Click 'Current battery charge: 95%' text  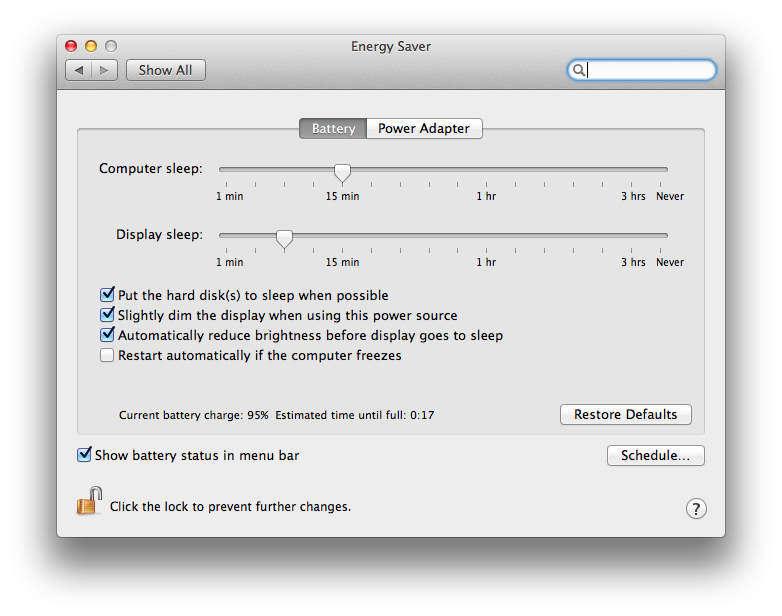[x=194, y=415]
